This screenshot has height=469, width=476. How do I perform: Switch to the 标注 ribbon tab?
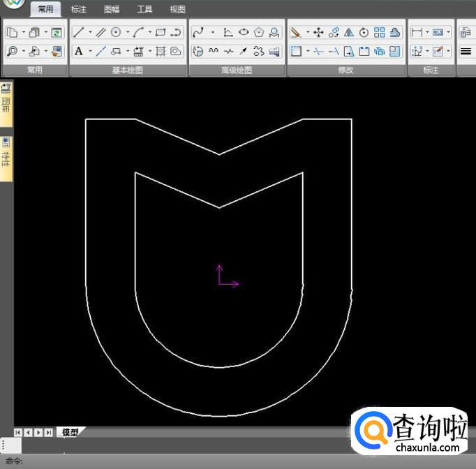tap(79, 10)
